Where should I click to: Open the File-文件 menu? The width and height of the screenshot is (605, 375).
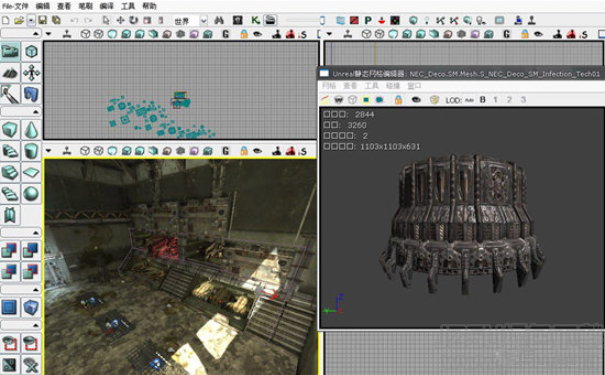tap(15, 6)
